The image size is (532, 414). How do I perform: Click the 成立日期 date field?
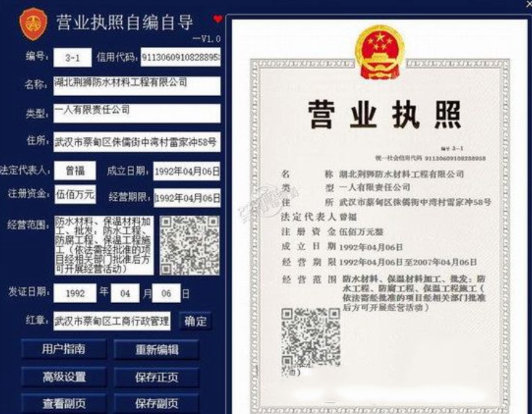point(186,171)
